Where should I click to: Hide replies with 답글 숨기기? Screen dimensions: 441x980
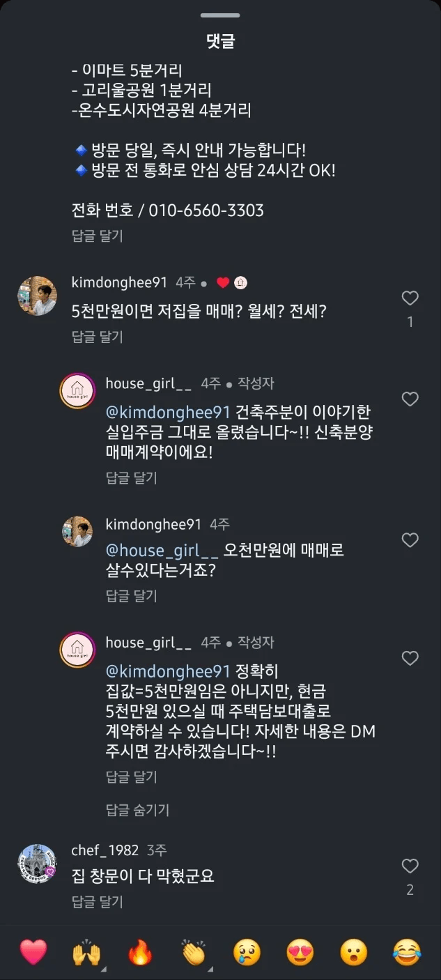coord(137,810)
